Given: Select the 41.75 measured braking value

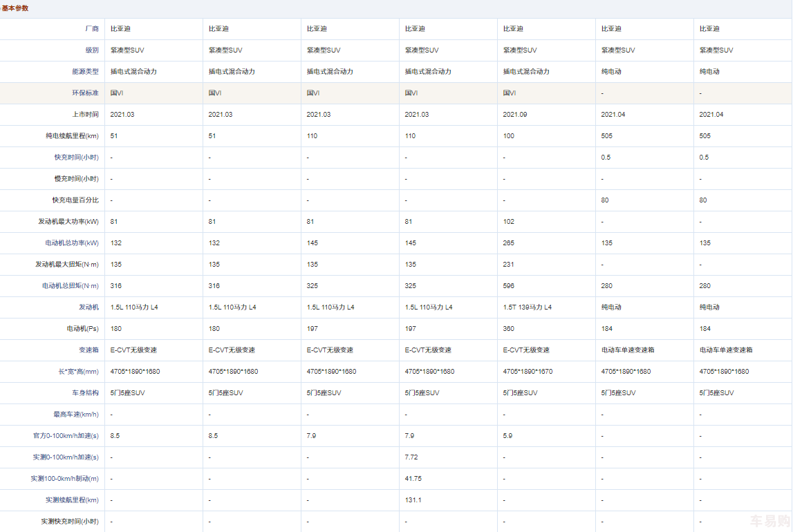Looking at the screenshot, I should (413, 478).
